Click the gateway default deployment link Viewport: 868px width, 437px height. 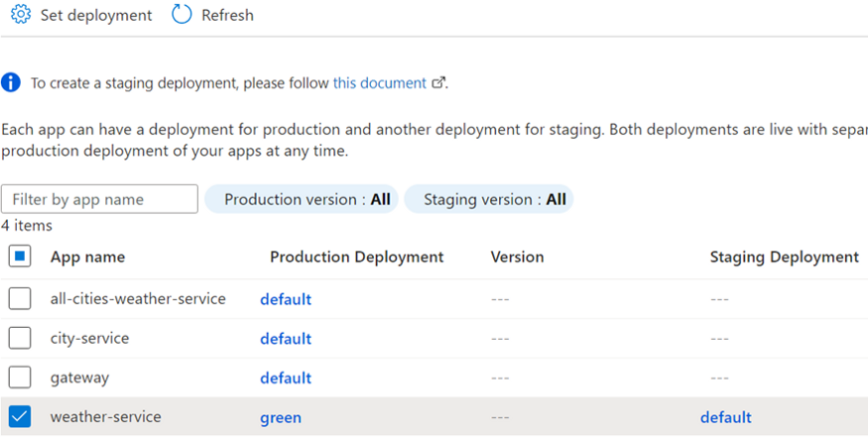[x=286, y=379]
